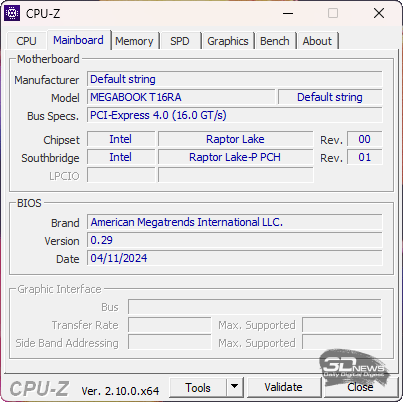
Task: Switch to the CPU tab
Action: 26,41
